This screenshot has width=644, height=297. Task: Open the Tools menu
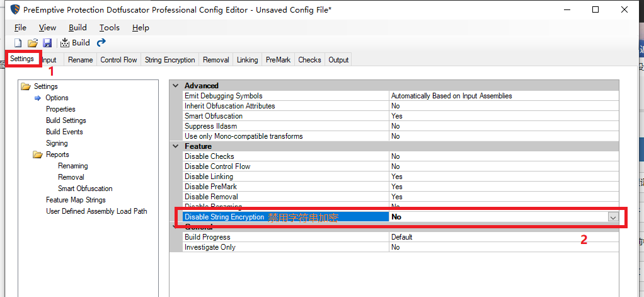point(109,28)
